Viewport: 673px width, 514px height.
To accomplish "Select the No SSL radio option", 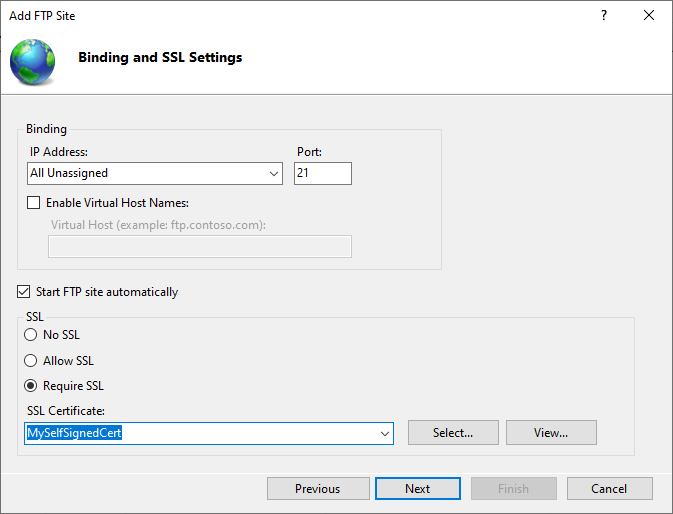I will click(31, 335).
